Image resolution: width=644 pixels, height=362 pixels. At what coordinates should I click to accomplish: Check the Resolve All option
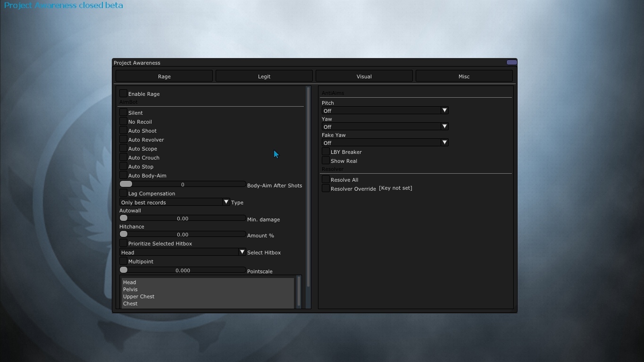(326, 179)
